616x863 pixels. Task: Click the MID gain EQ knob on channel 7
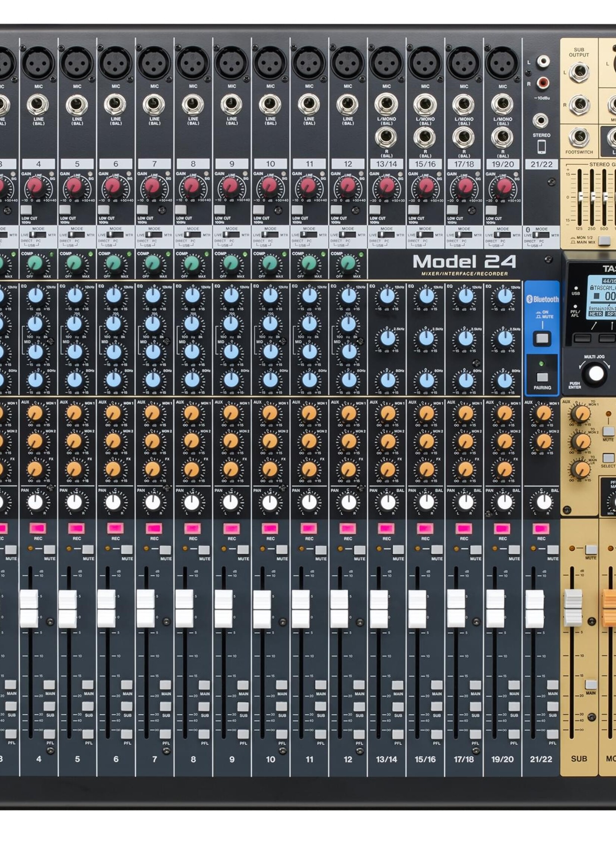point(153,352)
